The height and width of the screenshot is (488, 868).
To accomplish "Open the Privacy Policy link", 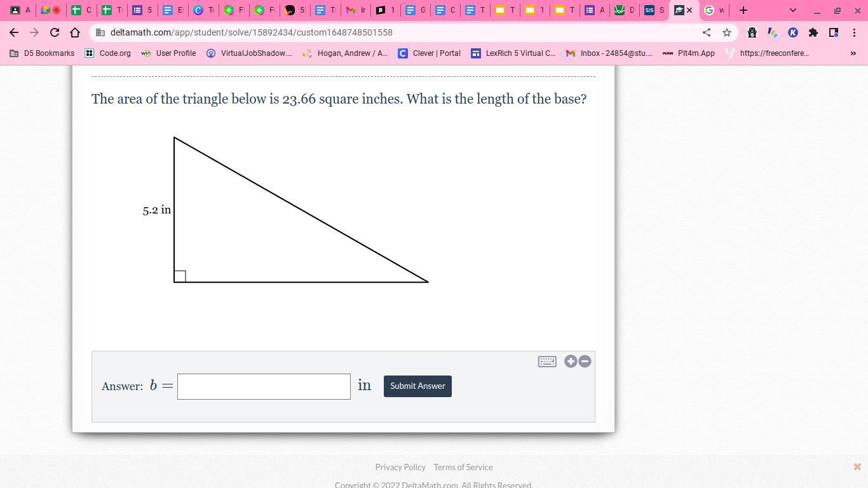I will (400, 467).
